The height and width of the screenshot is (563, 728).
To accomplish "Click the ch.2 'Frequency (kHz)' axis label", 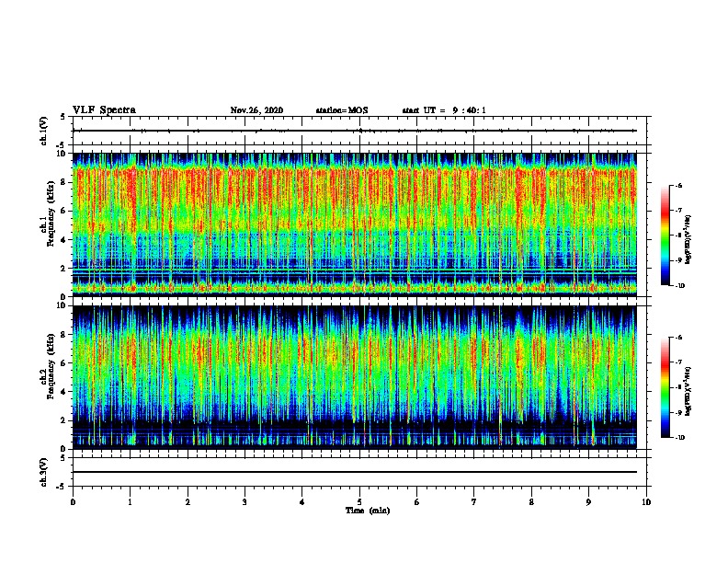I will (x=51, y=366).
